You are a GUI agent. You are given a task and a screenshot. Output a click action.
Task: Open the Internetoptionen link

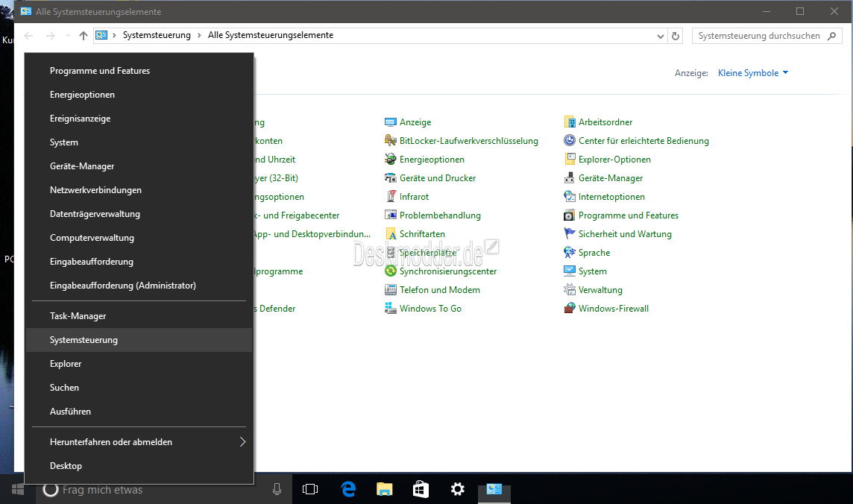tap(611, 197)
